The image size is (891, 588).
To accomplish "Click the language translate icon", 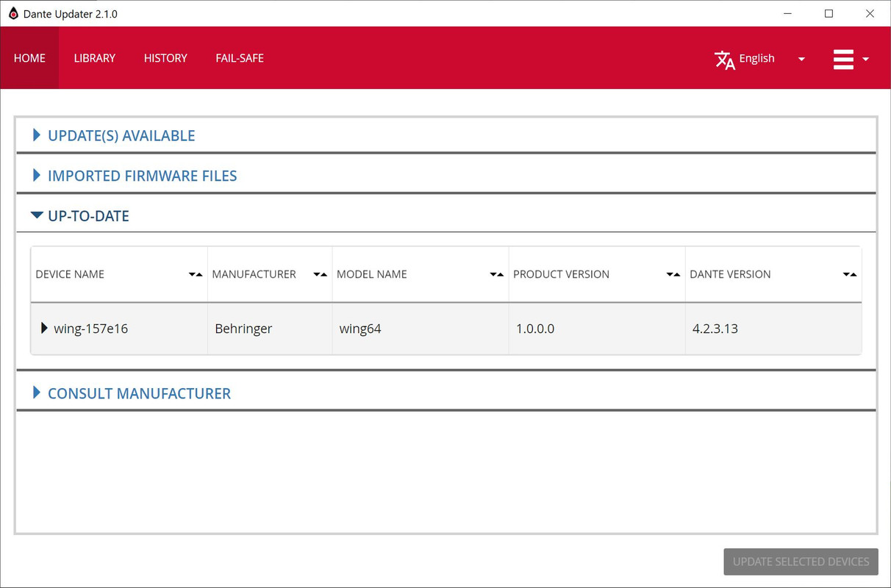I will pos(725,60).
